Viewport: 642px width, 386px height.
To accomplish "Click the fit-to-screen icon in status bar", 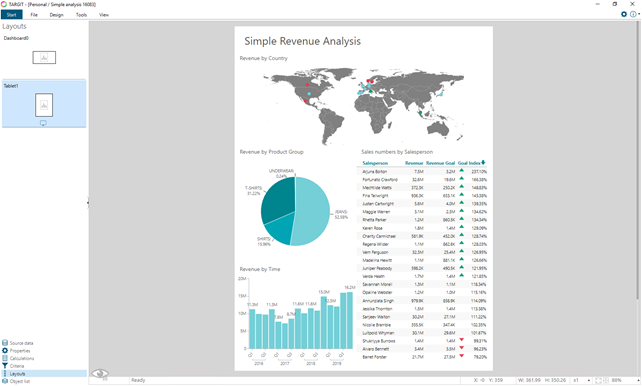I will click(x=598, y=380).
